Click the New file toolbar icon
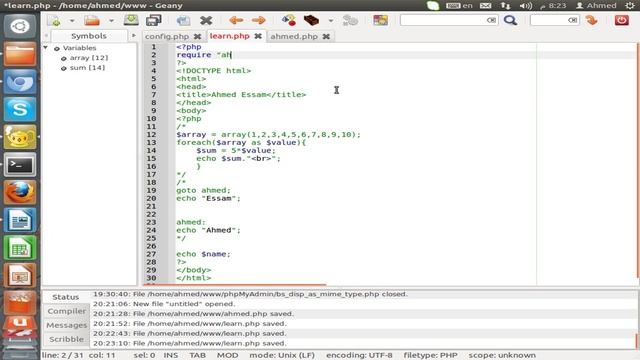640x360 pixels. [x=54, y=20]
